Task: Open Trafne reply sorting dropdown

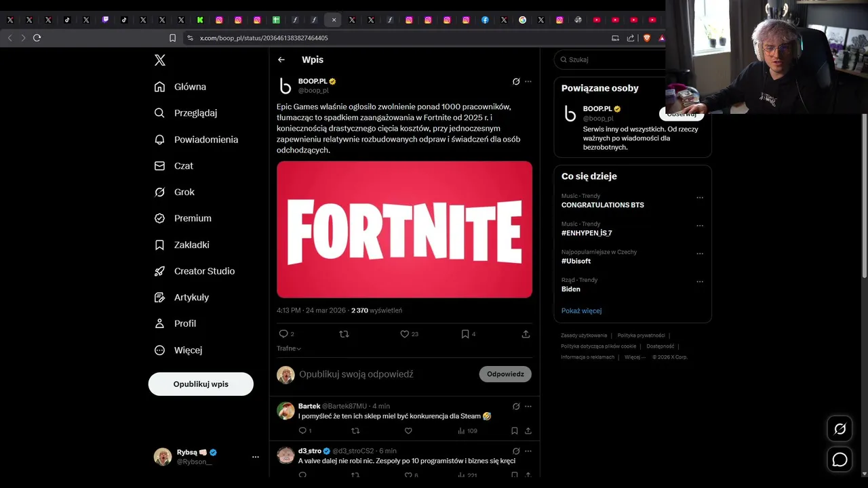Action: click(289, 348)
